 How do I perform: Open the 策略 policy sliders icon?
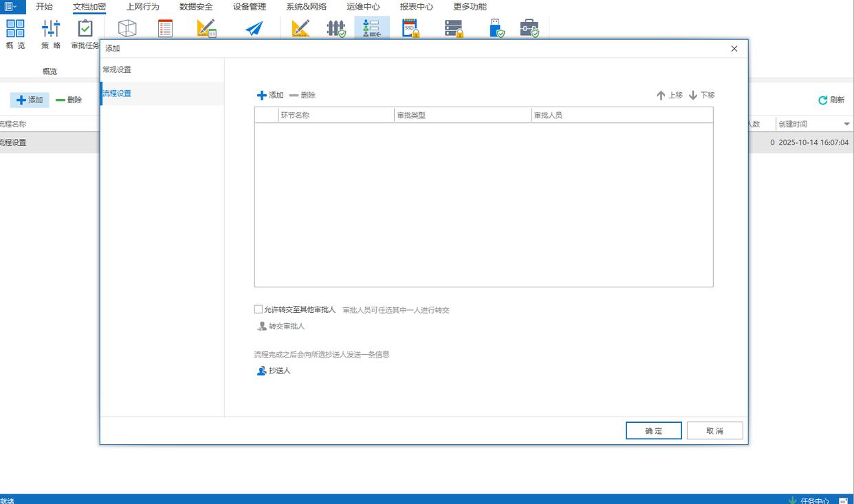(51, 29)
